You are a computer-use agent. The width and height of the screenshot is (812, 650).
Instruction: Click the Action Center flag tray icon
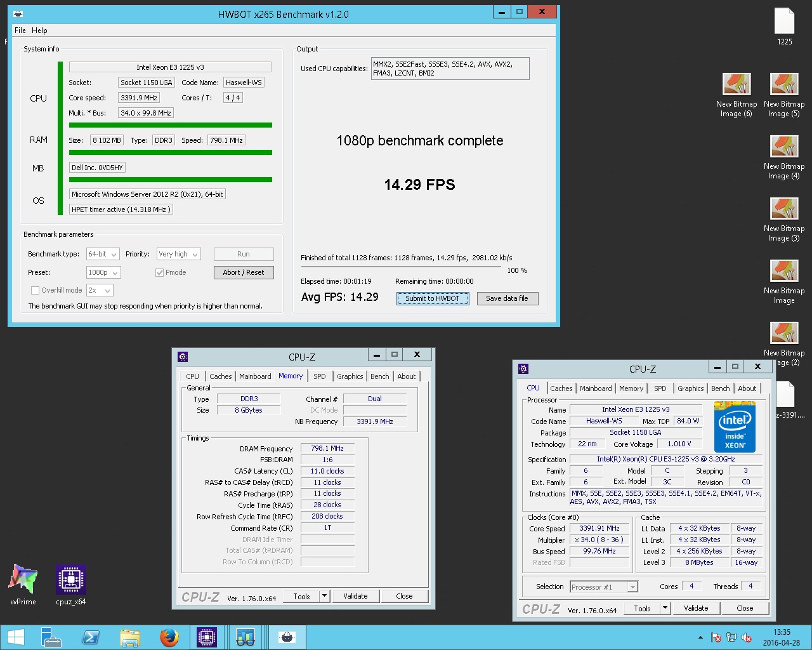point(716,638)
